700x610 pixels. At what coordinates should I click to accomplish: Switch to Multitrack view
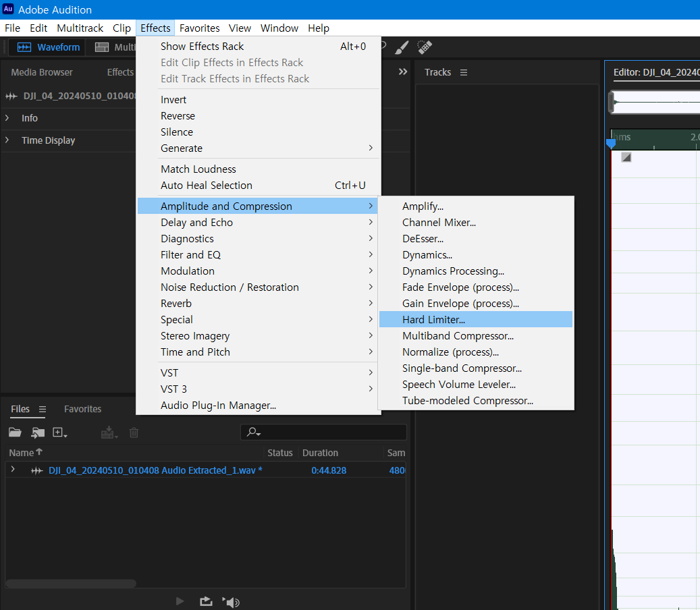[x=115, y=47]
